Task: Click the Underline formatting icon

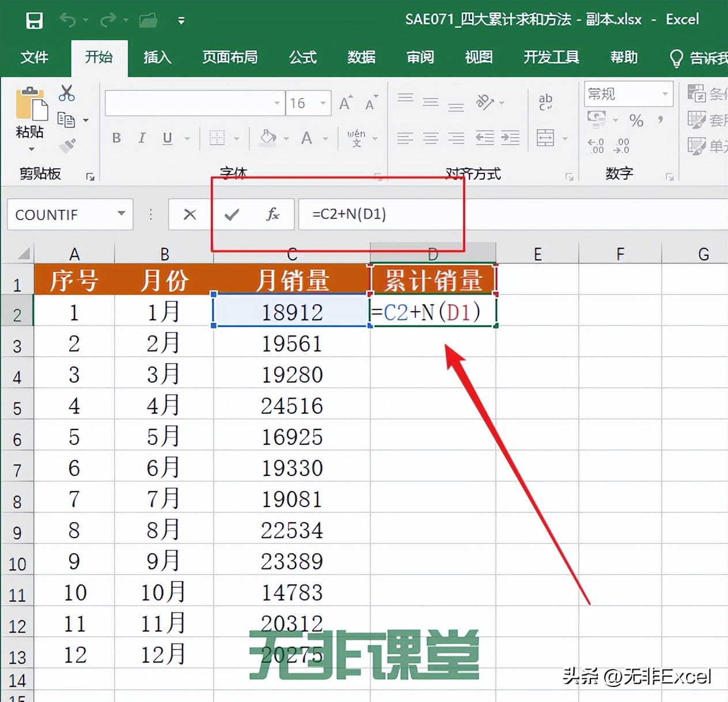Action: point(166,138)
